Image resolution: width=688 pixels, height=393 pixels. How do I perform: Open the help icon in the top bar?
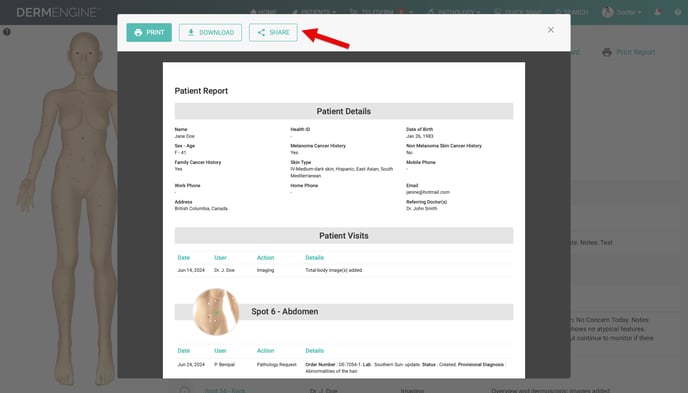point(678,12)
